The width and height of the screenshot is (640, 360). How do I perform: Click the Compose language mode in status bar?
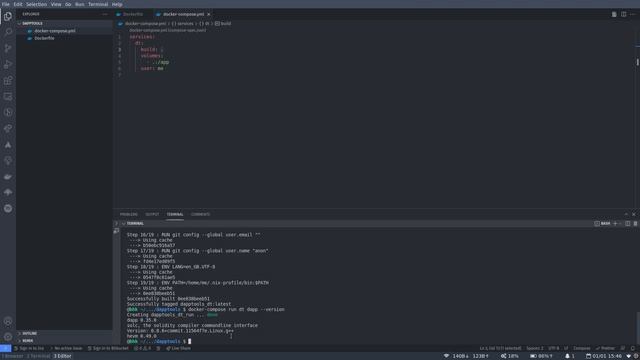click(582, 348)
